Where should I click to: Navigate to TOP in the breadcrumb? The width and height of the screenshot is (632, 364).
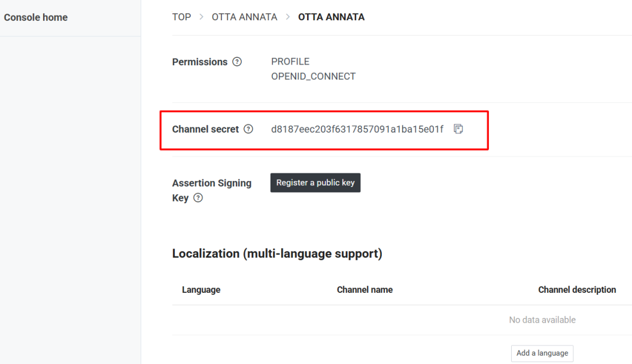[x=181, y=17]
